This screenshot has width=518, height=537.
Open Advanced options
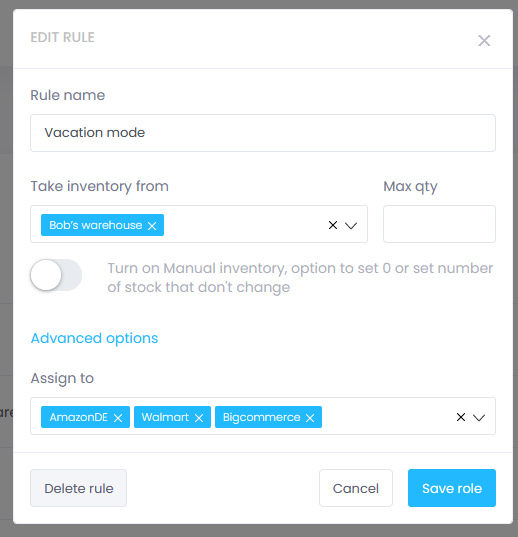coord(94,338)
